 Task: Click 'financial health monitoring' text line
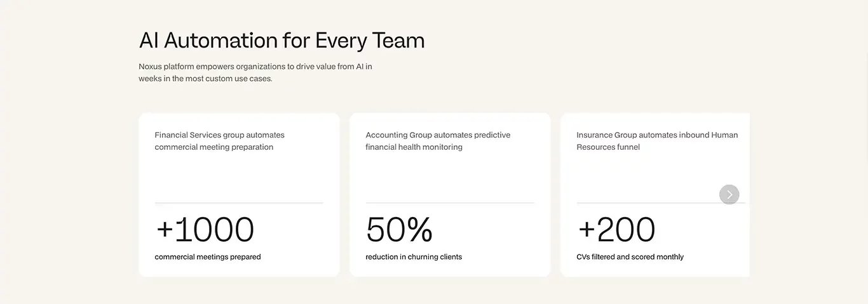point(414,147)
